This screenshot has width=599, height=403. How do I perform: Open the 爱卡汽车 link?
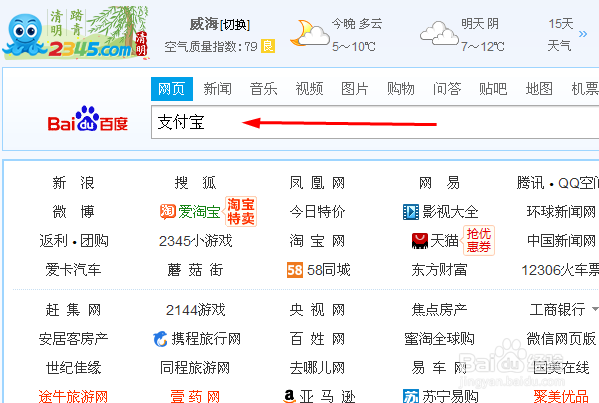[x=73, y=270]
